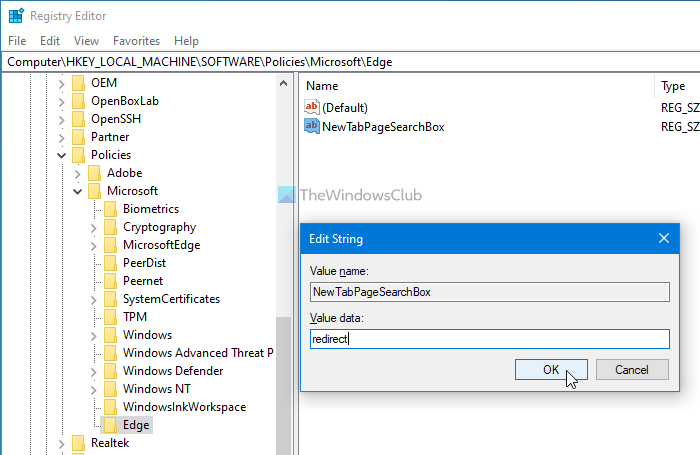Click the Windows Defender folder icon
Image resolution: width=700 pixels, height=455 pixels.
coord(110,371)
